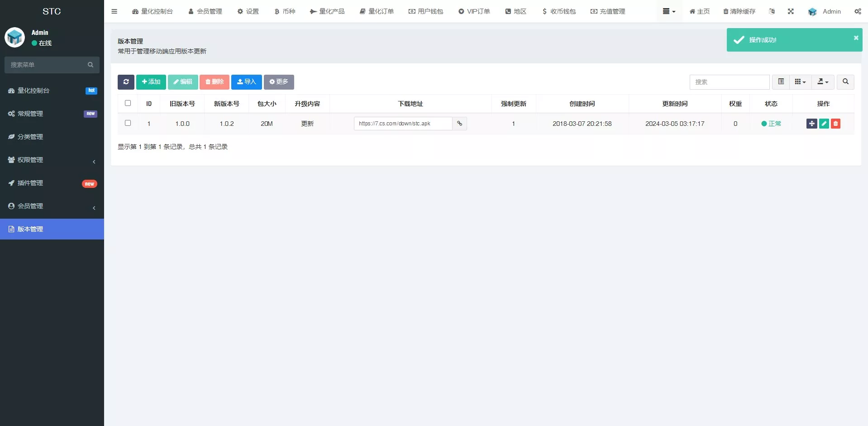Viewport: 868px width, 426px height.
Task: Click the 导入 import button
Action: tap(246, 82)
